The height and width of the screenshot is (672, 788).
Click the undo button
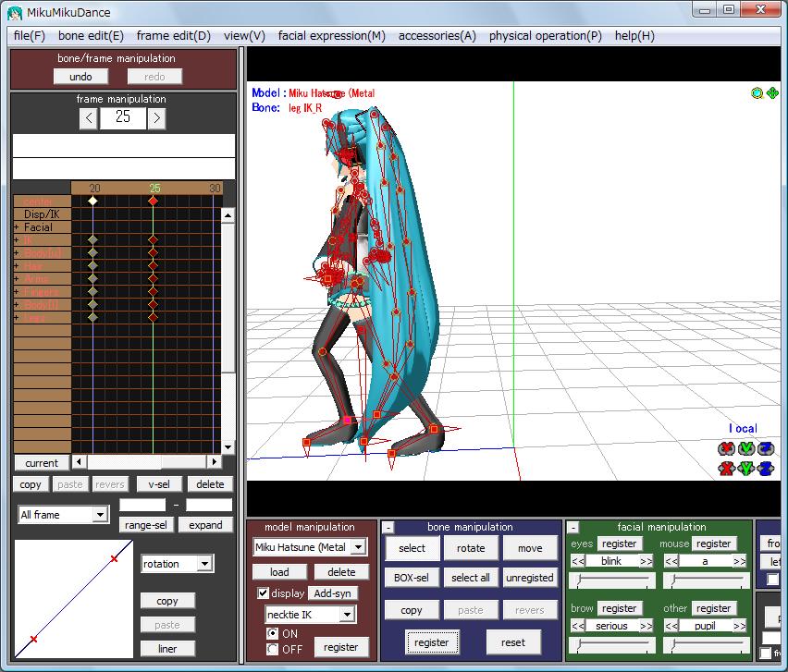(x=80, y=77)
